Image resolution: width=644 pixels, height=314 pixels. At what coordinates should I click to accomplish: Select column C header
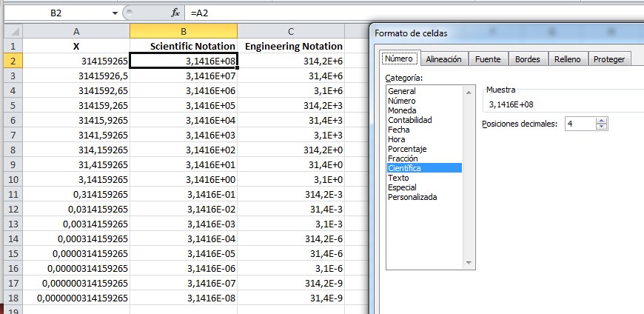(291, 31)
